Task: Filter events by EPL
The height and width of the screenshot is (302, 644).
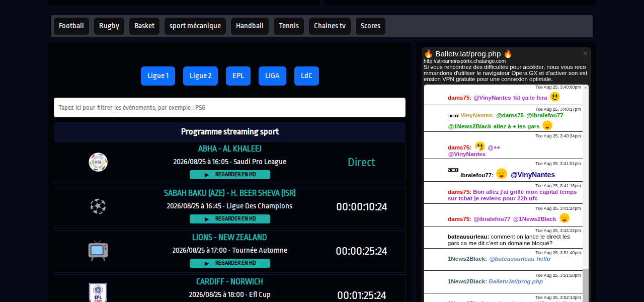Action: 238,76
